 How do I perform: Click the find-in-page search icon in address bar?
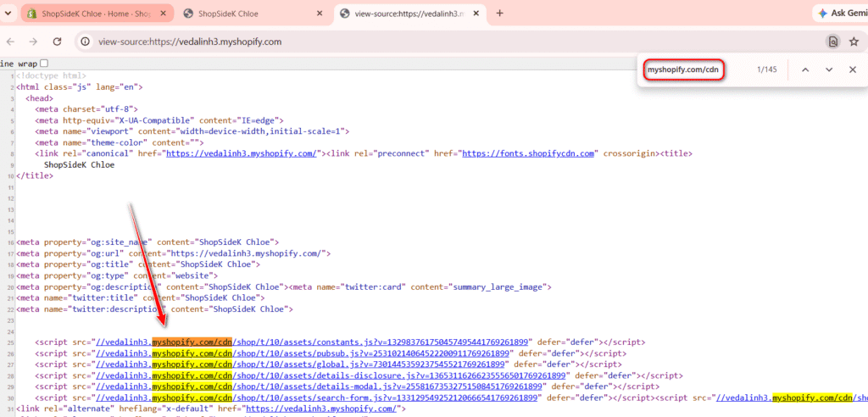832,42
